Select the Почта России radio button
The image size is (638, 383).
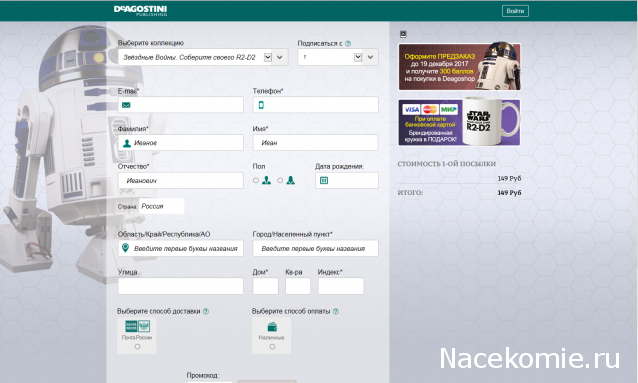click(138, 347)
